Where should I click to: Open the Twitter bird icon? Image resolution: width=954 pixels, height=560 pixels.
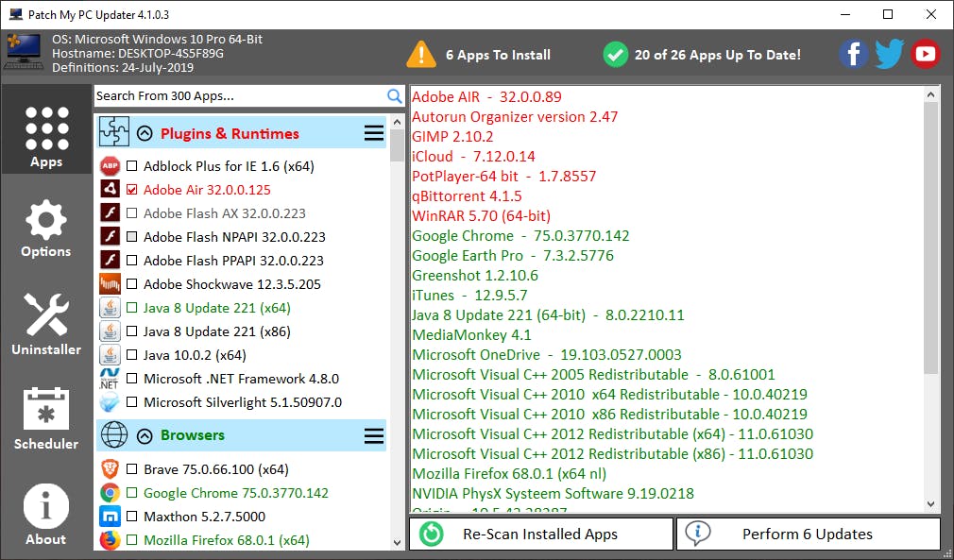pos(889,55)
